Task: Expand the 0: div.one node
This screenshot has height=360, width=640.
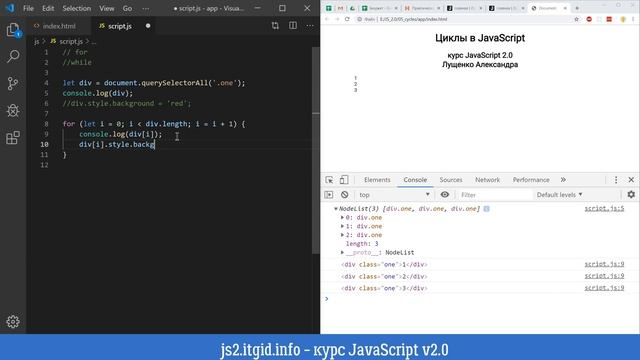Action: (342, 218)
